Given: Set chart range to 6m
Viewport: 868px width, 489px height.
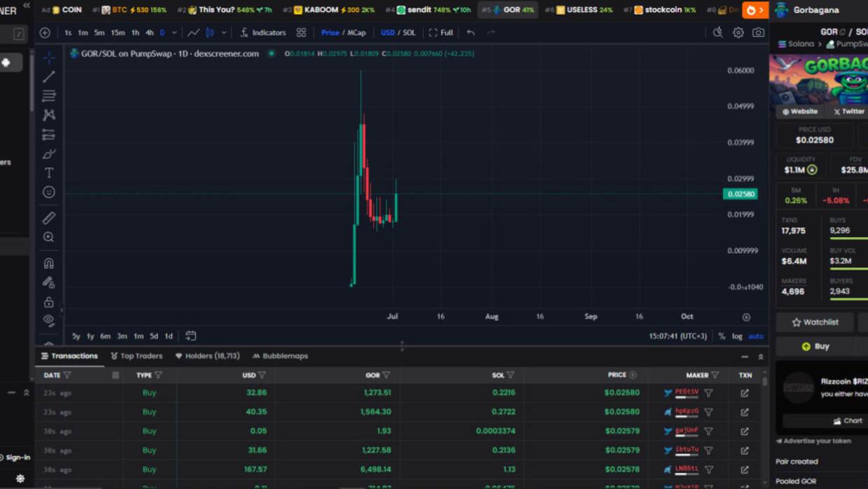Looking at the screenshot, I should [105, 336].
